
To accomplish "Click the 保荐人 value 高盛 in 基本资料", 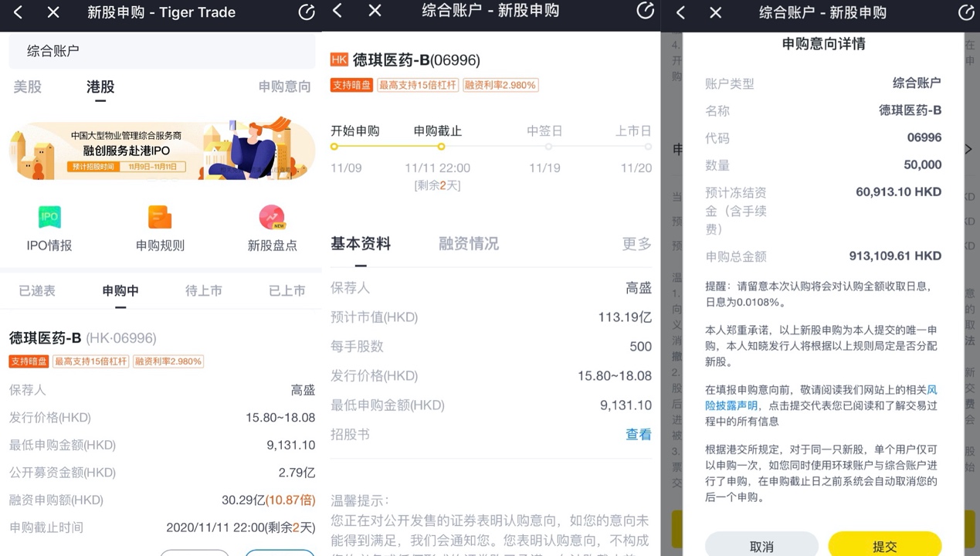I will click(639, 288).
